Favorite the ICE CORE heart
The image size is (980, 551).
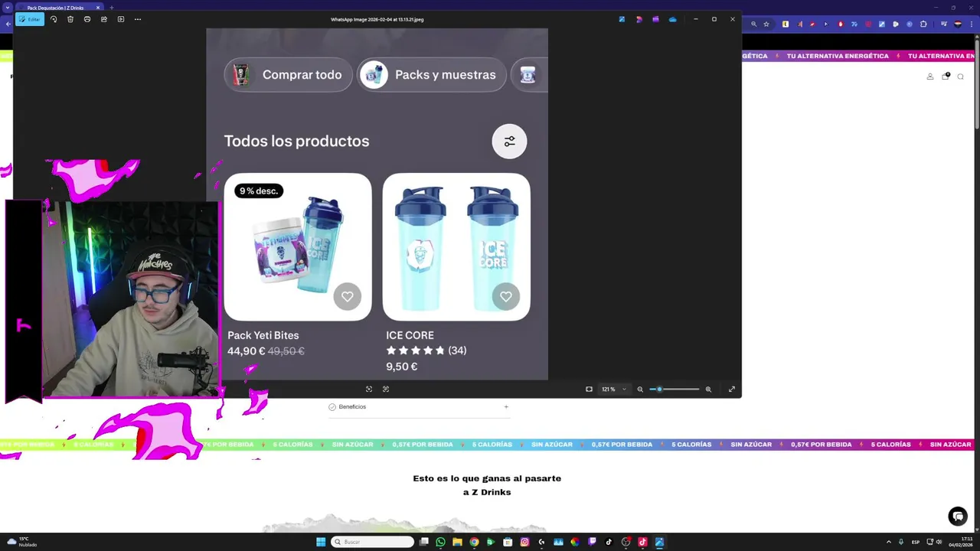click(506, 296)
